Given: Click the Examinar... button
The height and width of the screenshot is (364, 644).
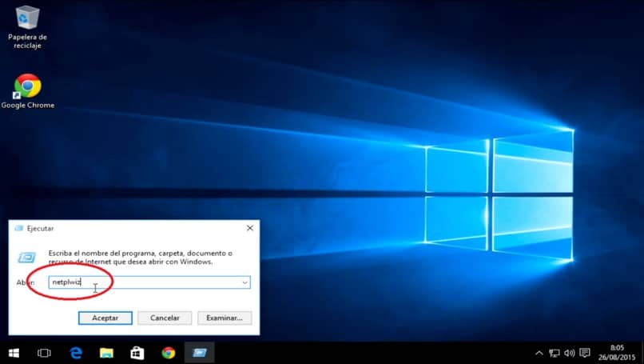Looking at the screenshot, I should tap(225, 318).
